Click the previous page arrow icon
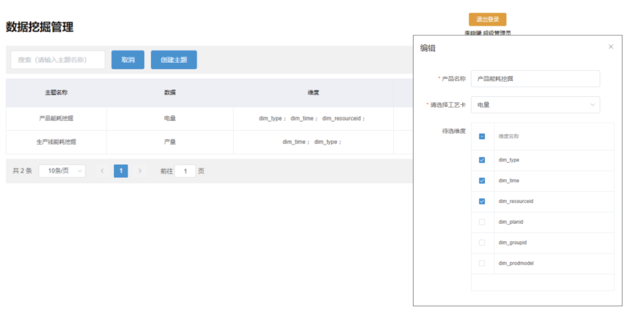 pyautogui.click(x=102, y=171)
